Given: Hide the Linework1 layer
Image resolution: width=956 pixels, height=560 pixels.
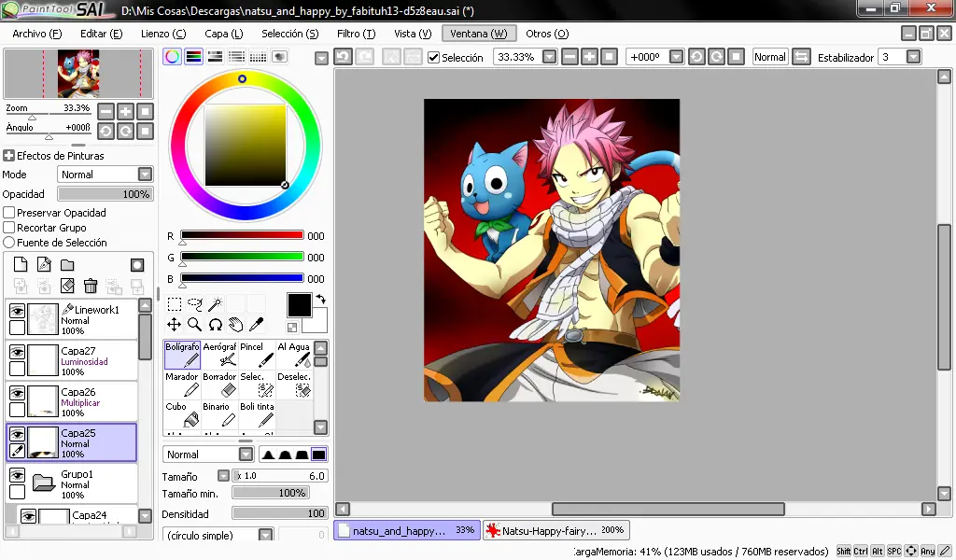Looking at the screenshot, I should (x=17, y=312).
